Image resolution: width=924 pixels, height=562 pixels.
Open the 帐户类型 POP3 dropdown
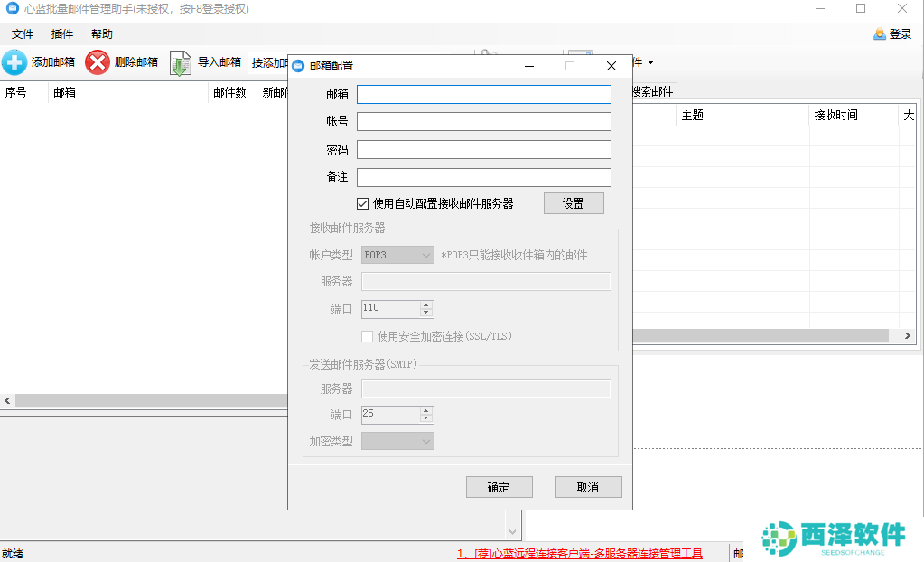click(x=397, y=255)
